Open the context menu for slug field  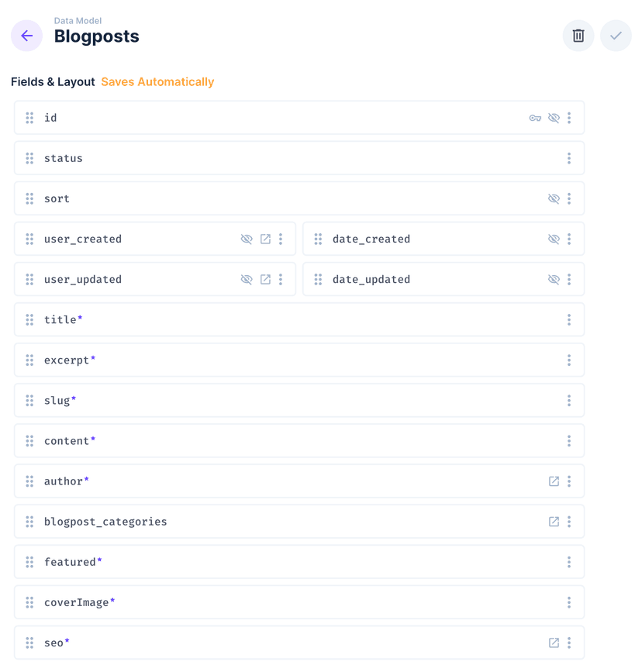pos(569,400)
